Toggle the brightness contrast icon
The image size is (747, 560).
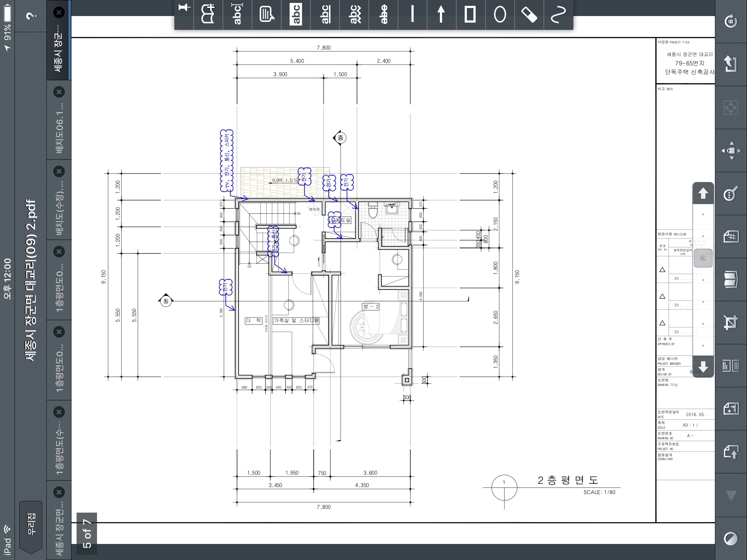[731, 538]
